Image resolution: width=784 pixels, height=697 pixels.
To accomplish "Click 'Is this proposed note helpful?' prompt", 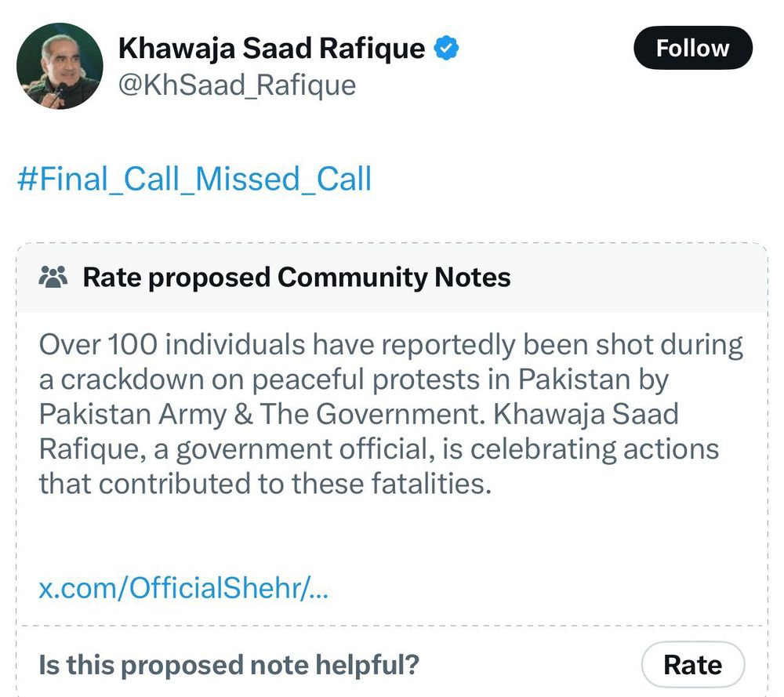I will coord(229,665).
